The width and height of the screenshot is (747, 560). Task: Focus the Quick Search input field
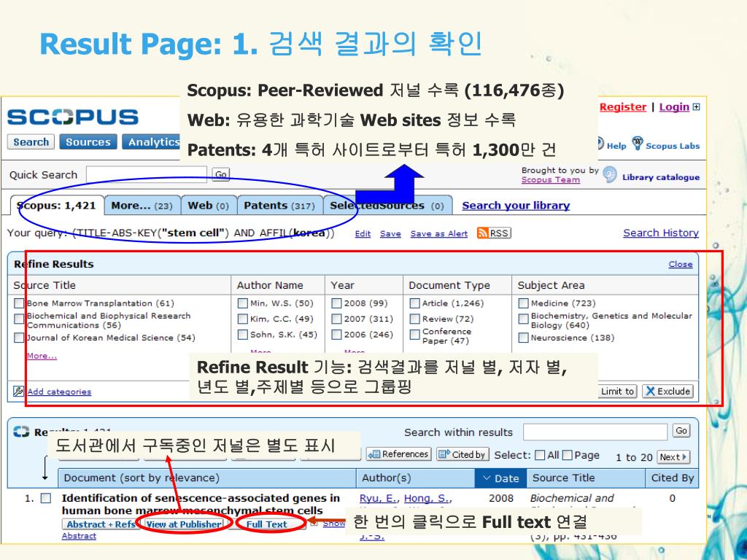146,174
